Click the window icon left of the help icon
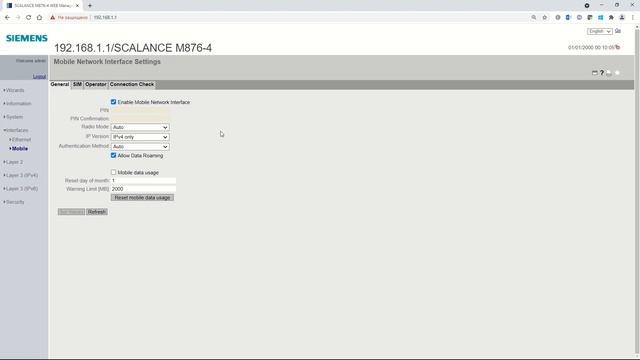 pos(595,73)
